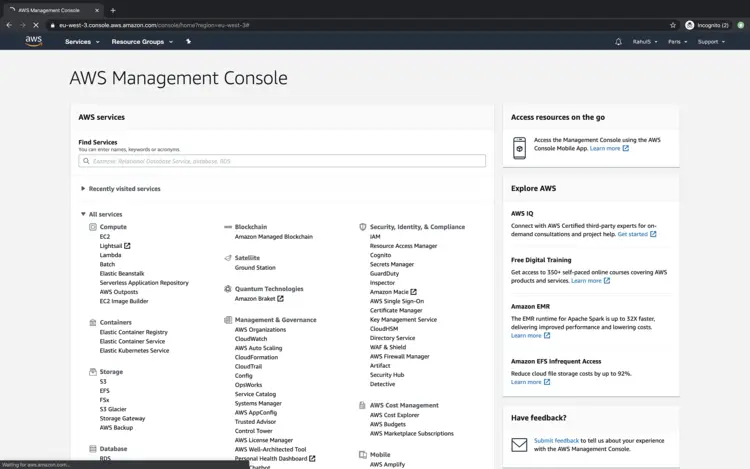
Task: Click the search magnifier icon
Action: 86,161
